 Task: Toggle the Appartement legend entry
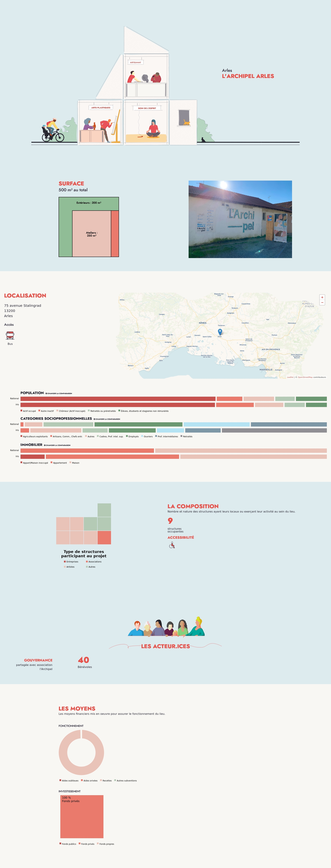60,463
